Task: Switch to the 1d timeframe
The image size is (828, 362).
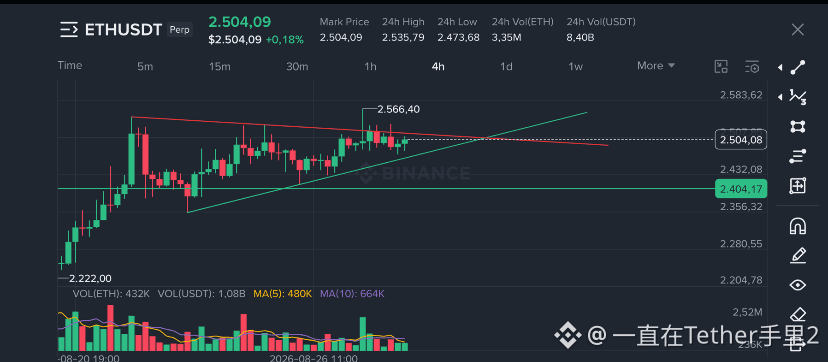Action: tap(506, 66)
